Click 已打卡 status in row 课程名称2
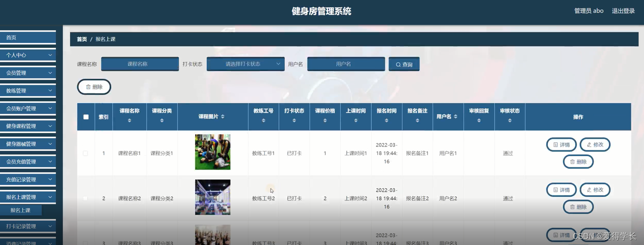Screen dimensions: 644x245 (x=294, y=198)
